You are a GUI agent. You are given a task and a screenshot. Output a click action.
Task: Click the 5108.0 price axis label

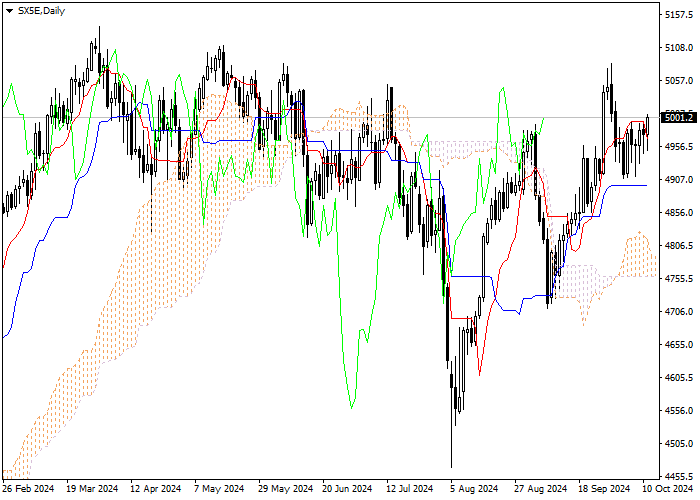[679, 48]
